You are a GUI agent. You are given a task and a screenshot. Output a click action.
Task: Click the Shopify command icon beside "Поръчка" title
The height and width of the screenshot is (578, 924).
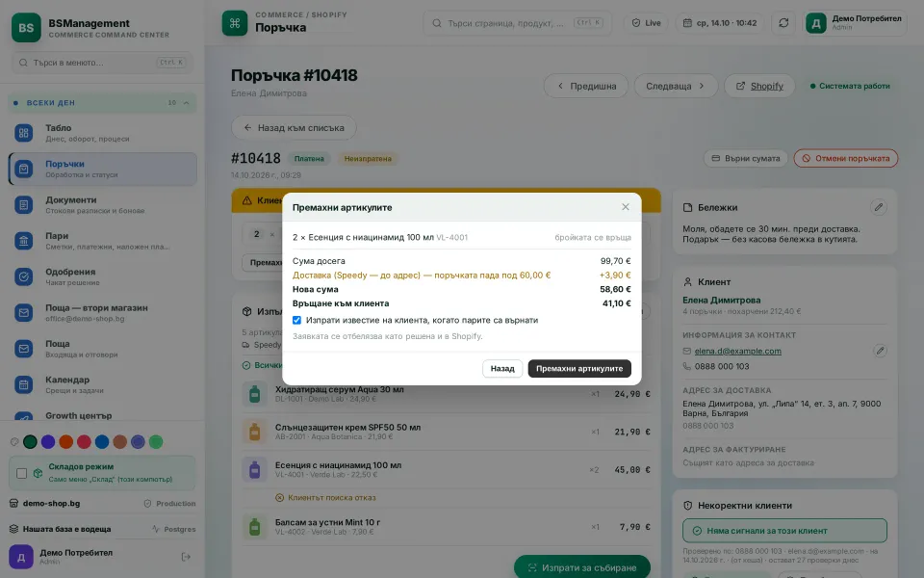click(x=235, y=23)
